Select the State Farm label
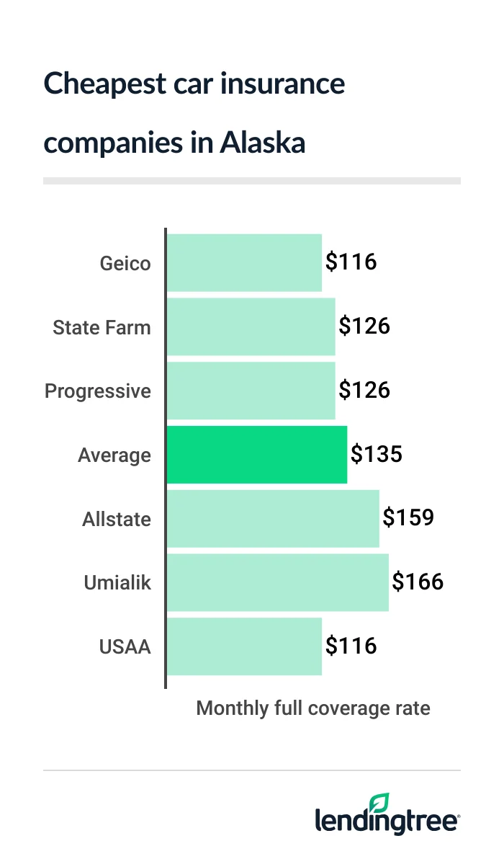 [x=102, y=327]
